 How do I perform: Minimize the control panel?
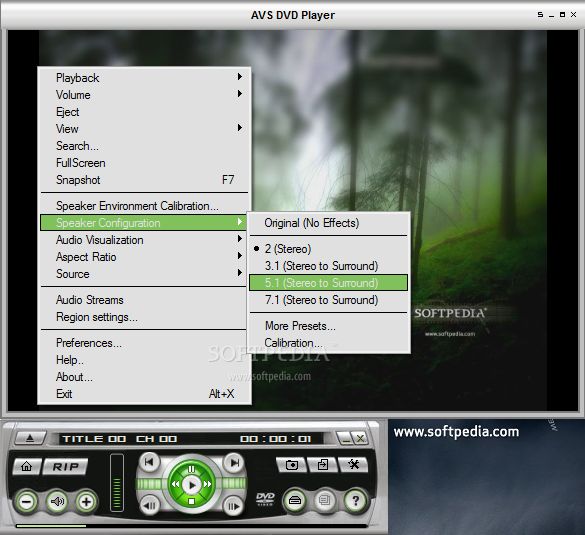pos(346,438)
